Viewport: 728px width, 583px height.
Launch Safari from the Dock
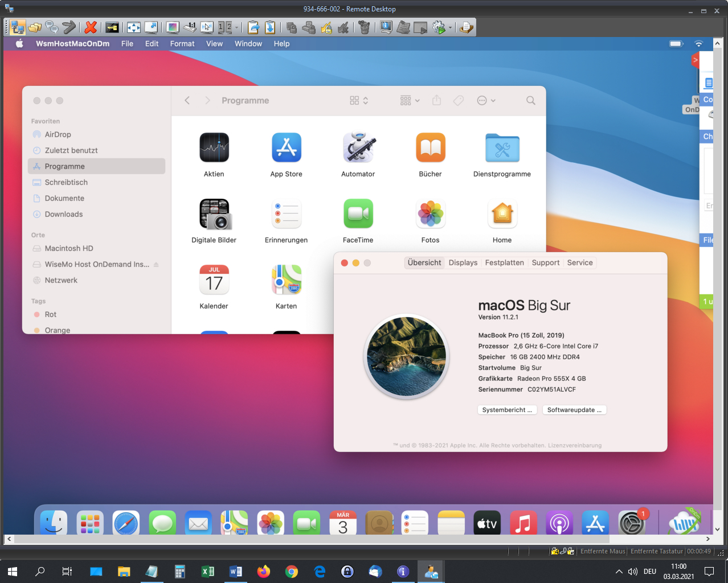coord(126,523)
